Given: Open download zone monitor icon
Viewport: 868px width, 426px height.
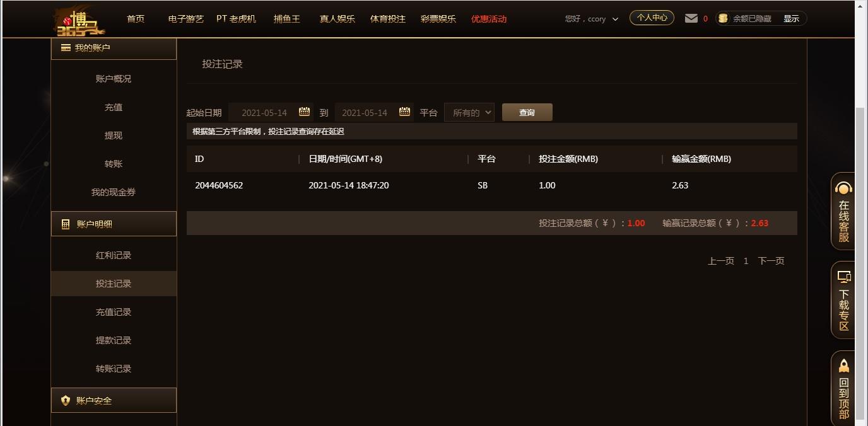Looking at the screenshot, I should point(844,277).
